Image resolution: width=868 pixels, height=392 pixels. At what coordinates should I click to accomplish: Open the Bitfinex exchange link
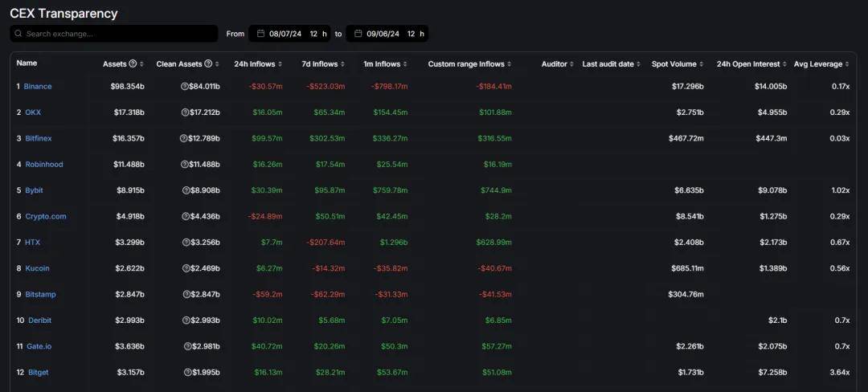click(39, 138)
